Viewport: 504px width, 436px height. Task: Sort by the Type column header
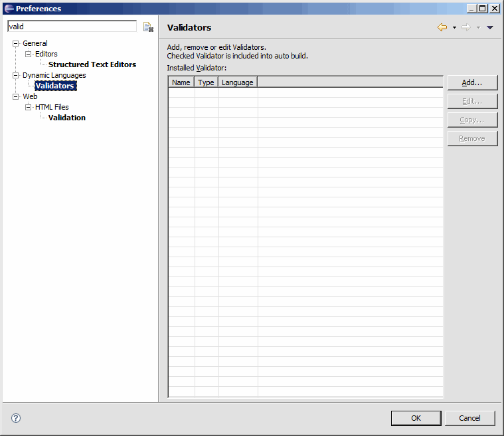(206, 82)
